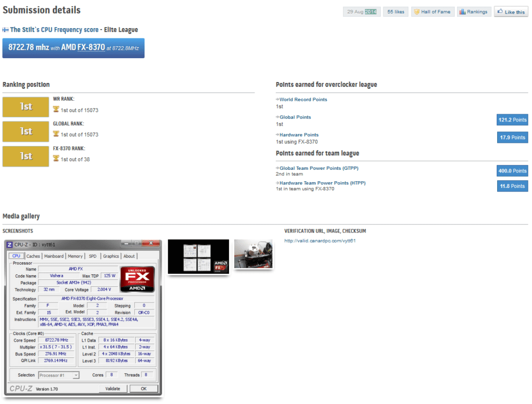
Task: Click the arrow icon before Global Team Power Points
Action: [277, 168]
